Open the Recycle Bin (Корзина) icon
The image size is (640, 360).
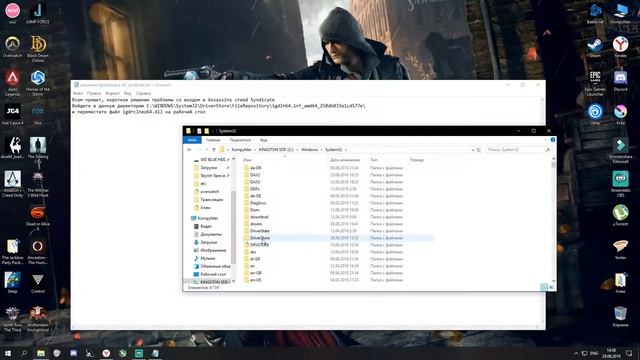620,317
